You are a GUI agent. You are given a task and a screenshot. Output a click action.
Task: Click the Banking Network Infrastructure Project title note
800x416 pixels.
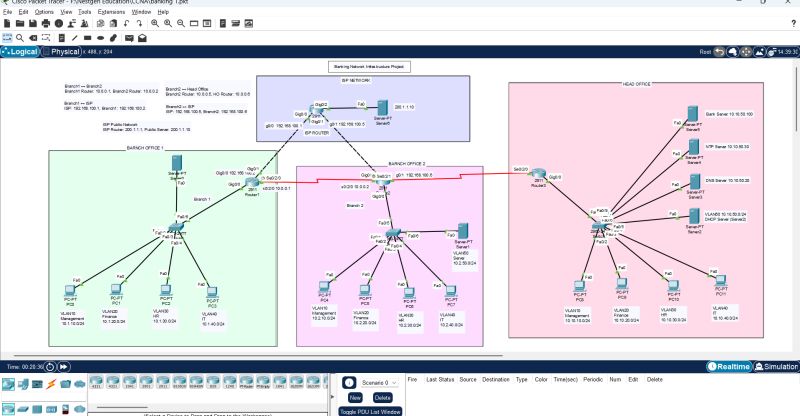[369, 66]
